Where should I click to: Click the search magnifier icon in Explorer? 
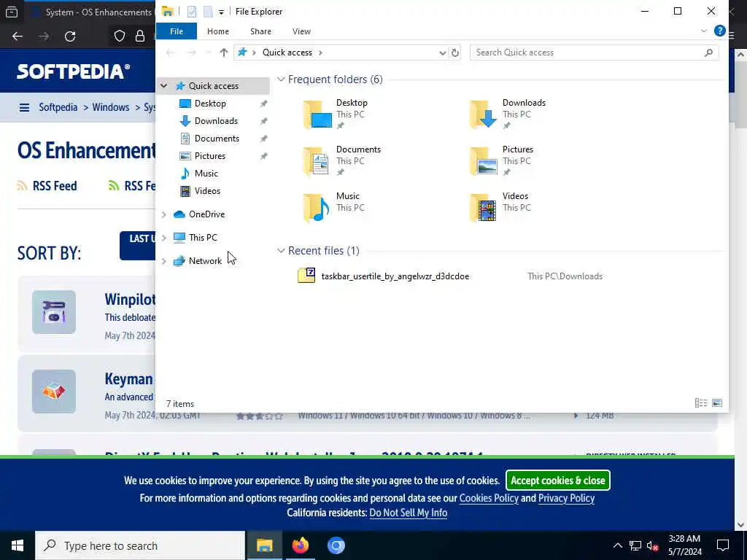[708, 52]
